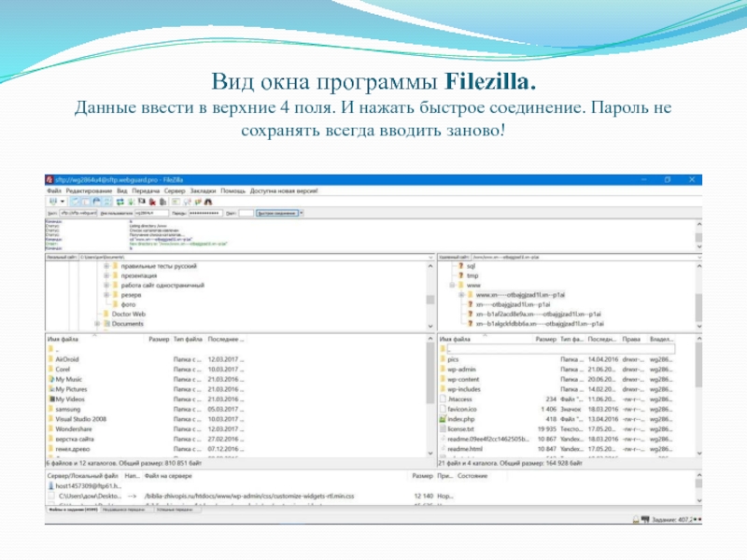Screen dimensions: 747x560
Task: Click the Пароль input field
Action: tap(205, 213)
